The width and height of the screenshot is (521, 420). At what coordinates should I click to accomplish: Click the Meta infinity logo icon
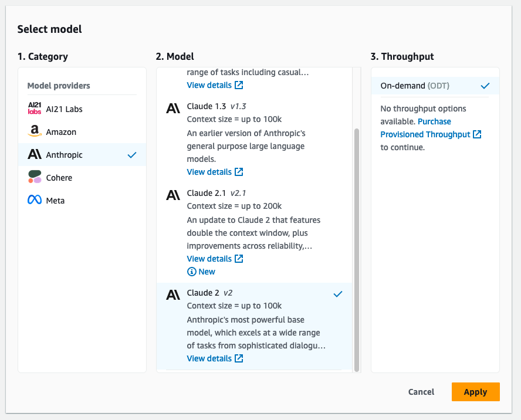click(x=35, y=199)
